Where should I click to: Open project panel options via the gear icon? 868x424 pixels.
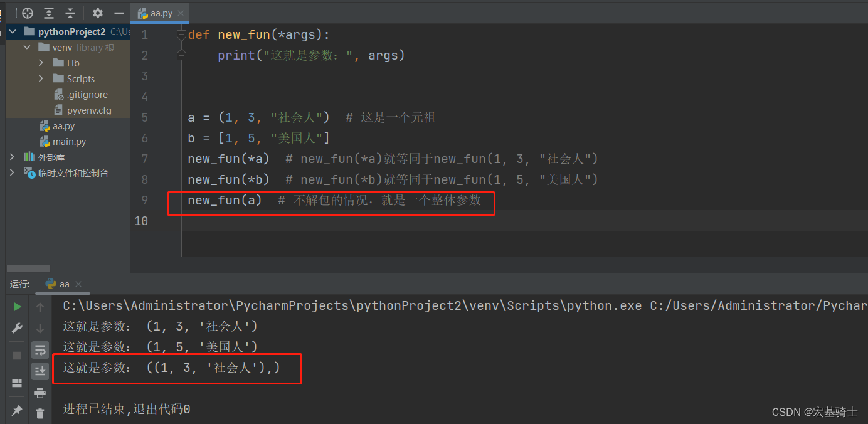click(98, 13)
